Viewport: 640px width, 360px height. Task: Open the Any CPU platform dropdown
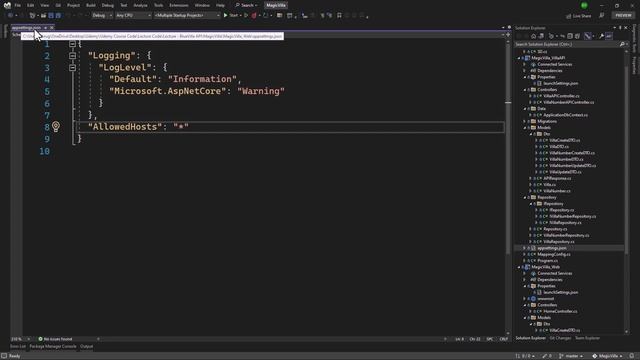[x=133, y=16]
